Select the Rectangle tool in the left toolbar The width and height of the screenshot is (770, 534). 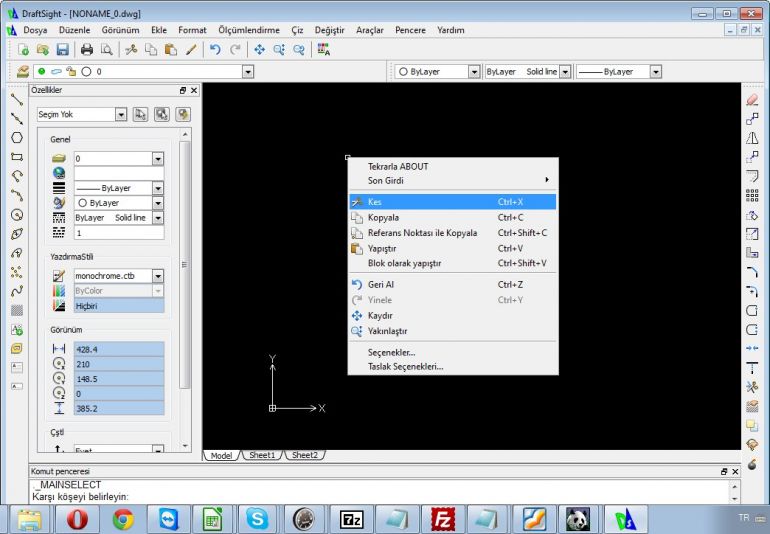pyautogui.click(x=16, y=156)
